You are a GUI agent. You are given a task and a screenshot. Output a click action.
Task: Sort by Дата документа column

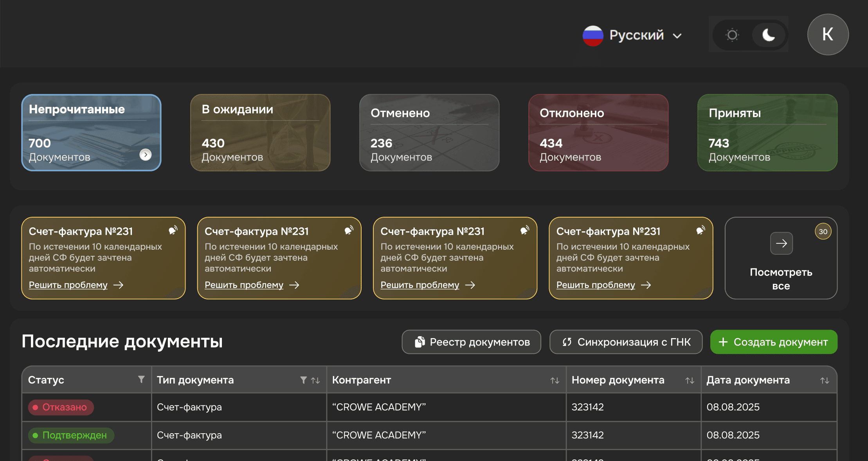coord(825,380)
